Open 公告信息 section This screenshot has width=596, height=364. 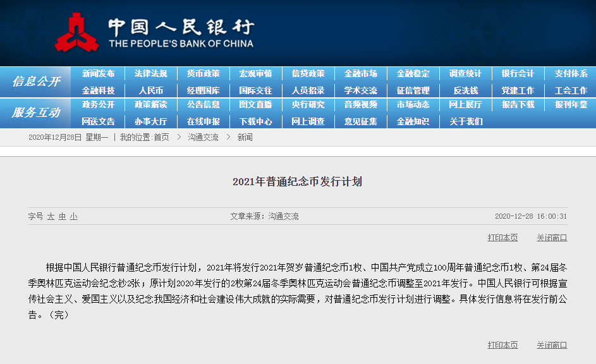[x=203, y=104]
